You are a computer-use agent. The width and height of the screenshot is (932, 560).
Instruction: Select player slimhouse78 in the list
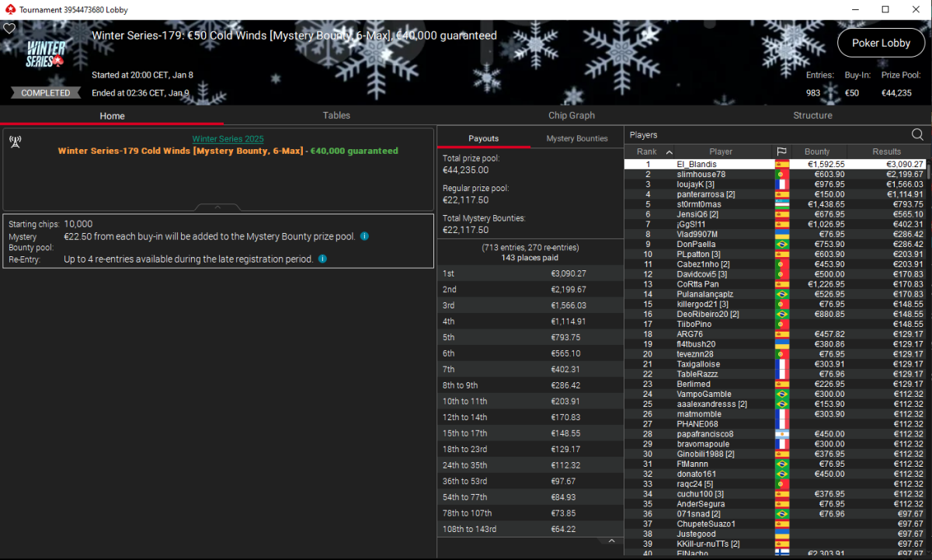[x=701, y=175]
